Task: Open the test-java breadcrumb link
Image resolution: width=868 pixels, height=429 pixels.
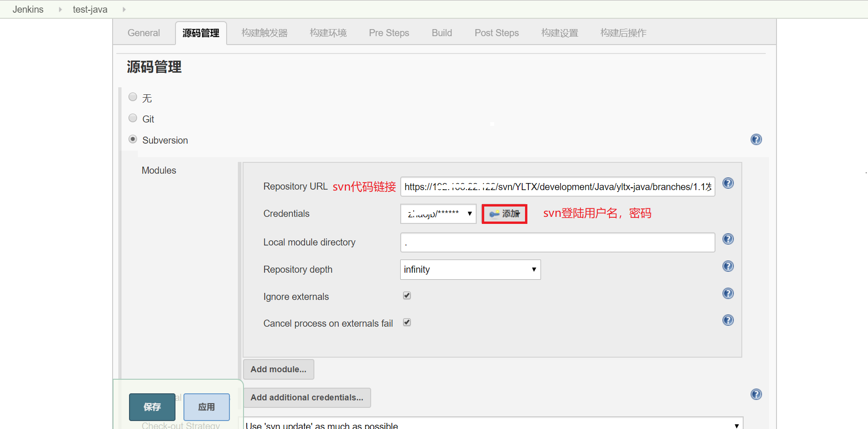Action: [x=90, y=9]
